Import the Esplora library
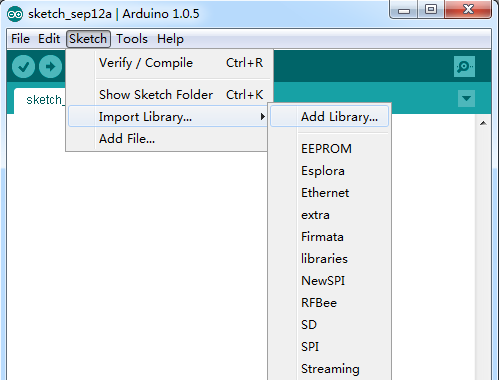500x381 pixels. point(329,171)
